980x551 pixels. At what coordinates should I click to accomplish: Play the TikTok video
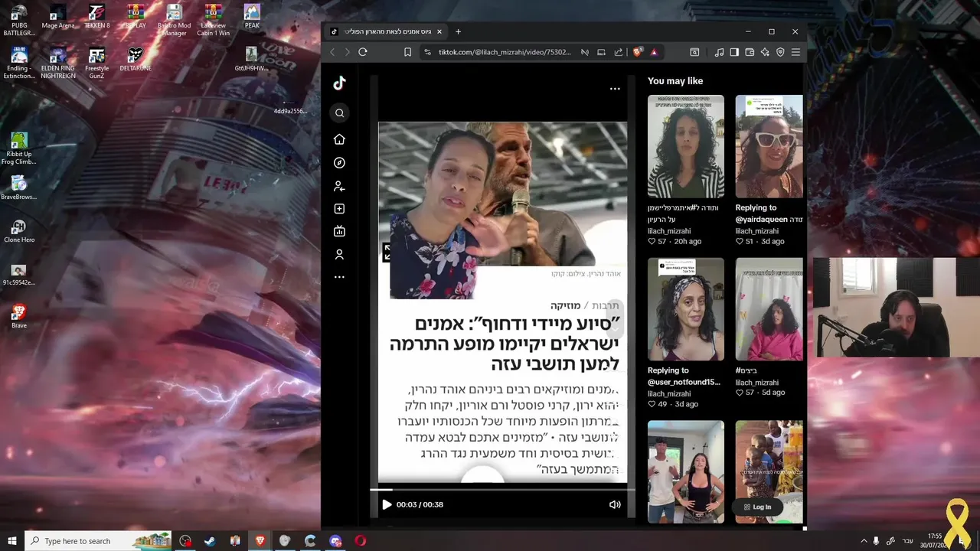[387, 504]
